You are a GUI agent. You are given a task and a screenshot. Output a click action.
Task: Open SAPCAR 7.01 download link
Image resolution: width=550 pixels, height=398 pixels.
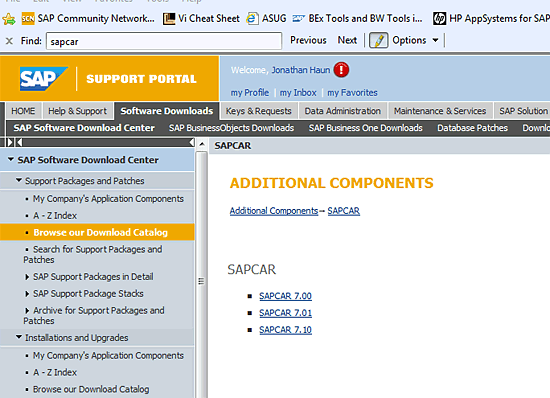pyautogui.click(x=285, y=313)
